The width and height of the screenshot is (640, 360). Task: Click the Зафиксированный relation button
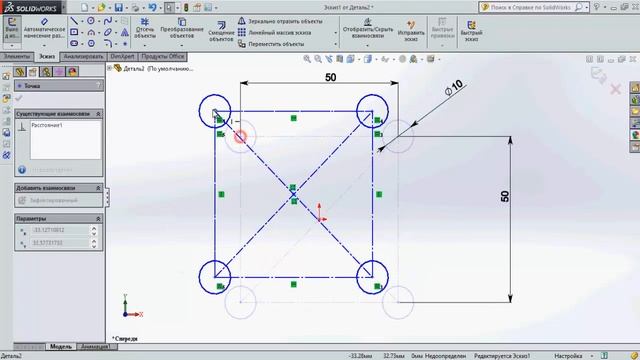(x=49, y=200)
